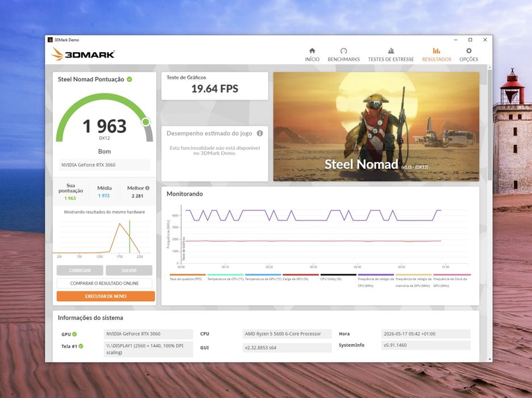Screen dimensions: 532x398
Task: Open Testes de Estresse tab
Action: tap(391, 55)
